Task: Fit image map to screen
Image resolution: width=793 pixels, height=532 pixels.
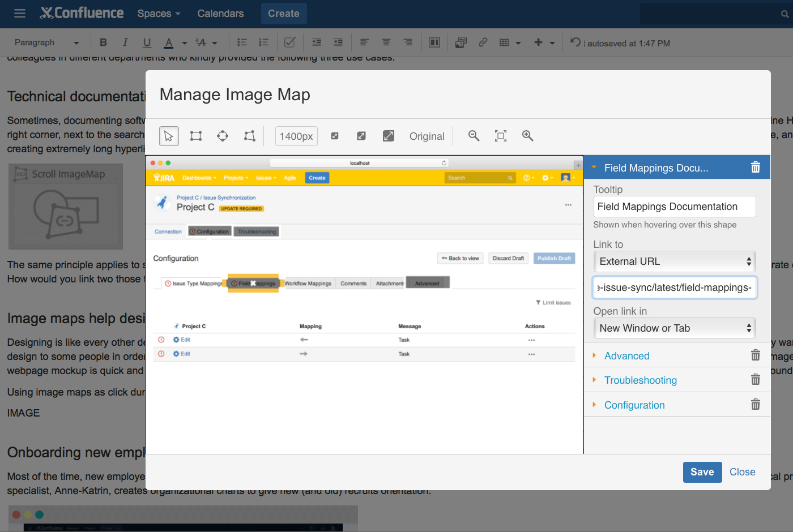Action: 501,136
